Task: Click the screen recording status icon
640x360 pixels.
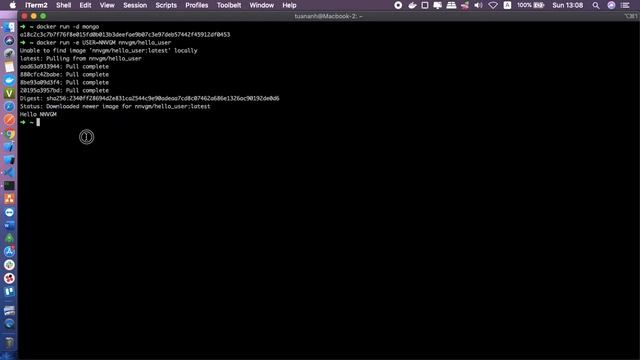Action: (398, 5)
